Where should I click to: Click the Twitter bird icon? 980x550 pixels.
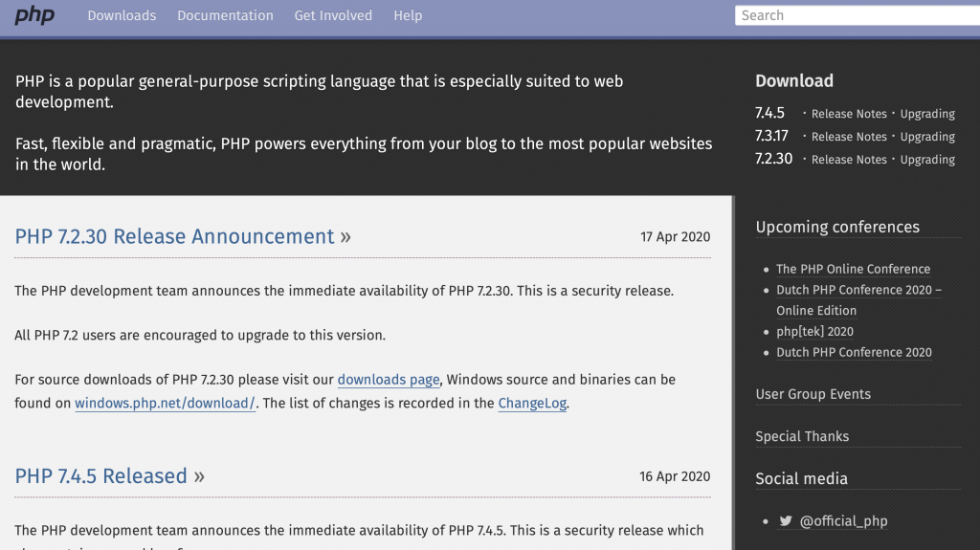point(786,520)
